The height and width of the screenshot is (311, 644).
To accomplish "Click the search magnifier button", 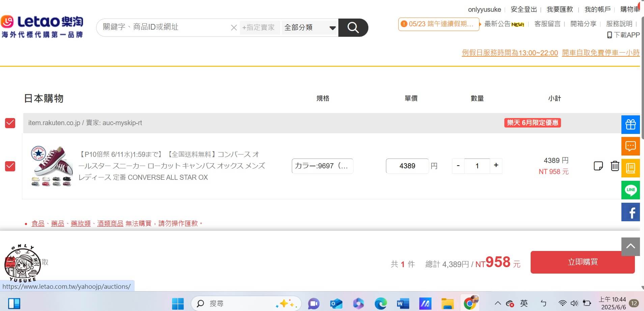I will point(353,27).
